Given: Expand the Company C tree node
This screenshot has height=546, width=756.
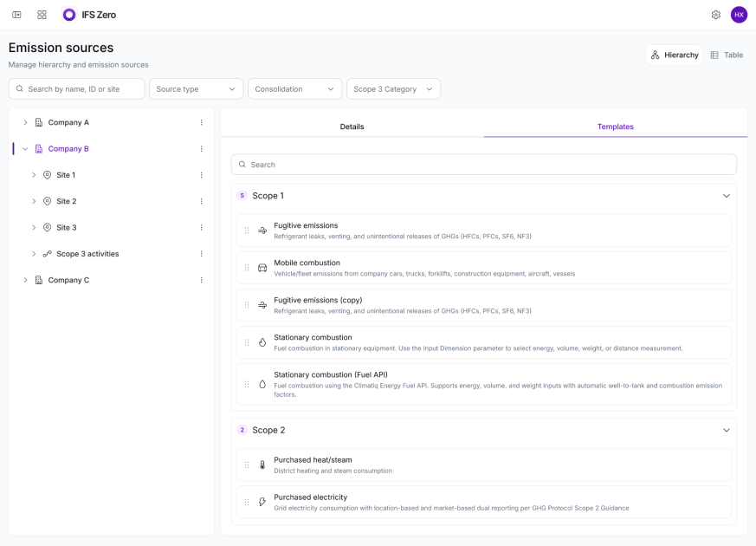Looking at the screenshot, I should (26, 280).
